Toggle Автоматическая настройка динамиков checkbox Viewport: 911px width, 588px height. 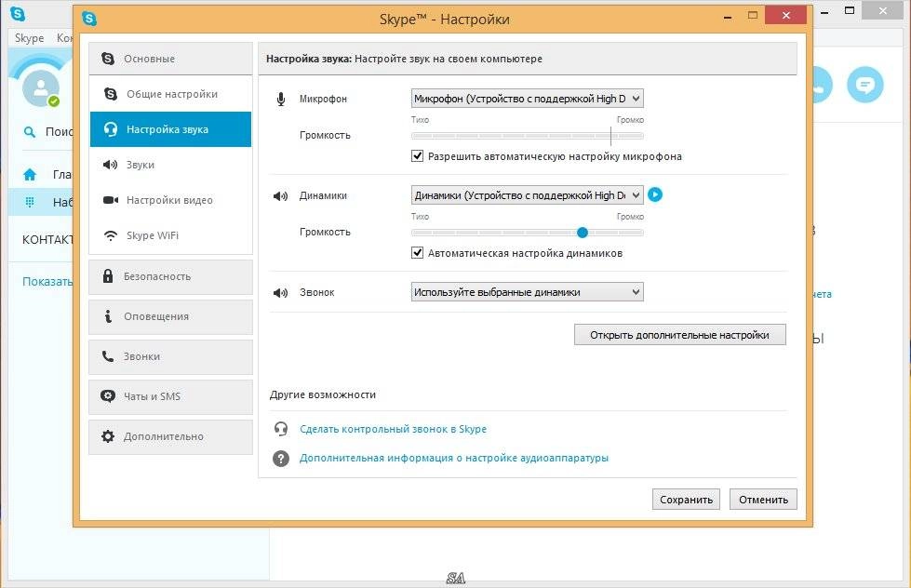[417, 253]
